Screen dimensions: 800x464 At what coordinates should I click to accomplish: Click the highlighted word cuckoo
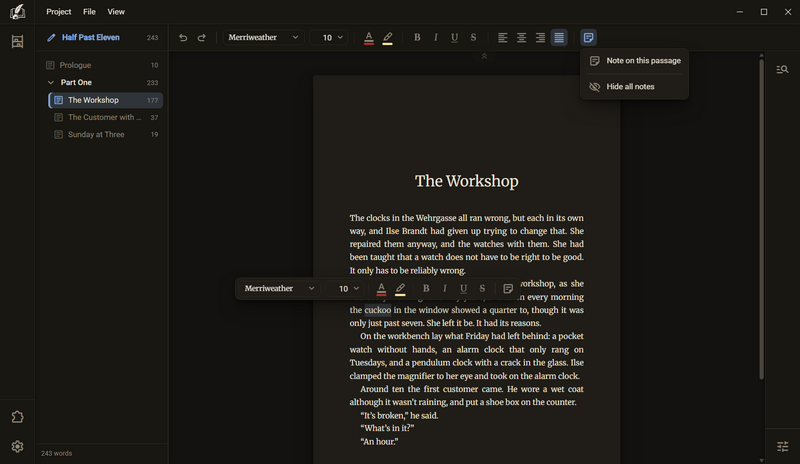tap(378, 310)
